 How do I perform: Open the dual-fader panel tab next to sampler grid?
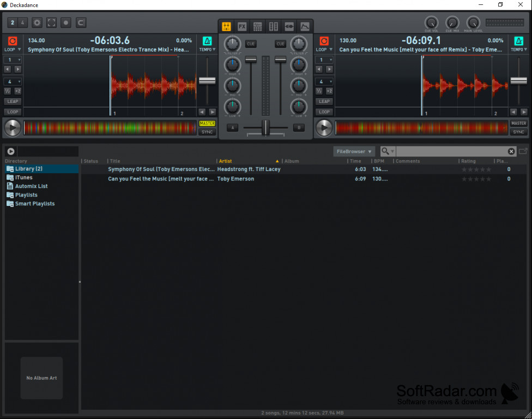[x=274, y=27]
